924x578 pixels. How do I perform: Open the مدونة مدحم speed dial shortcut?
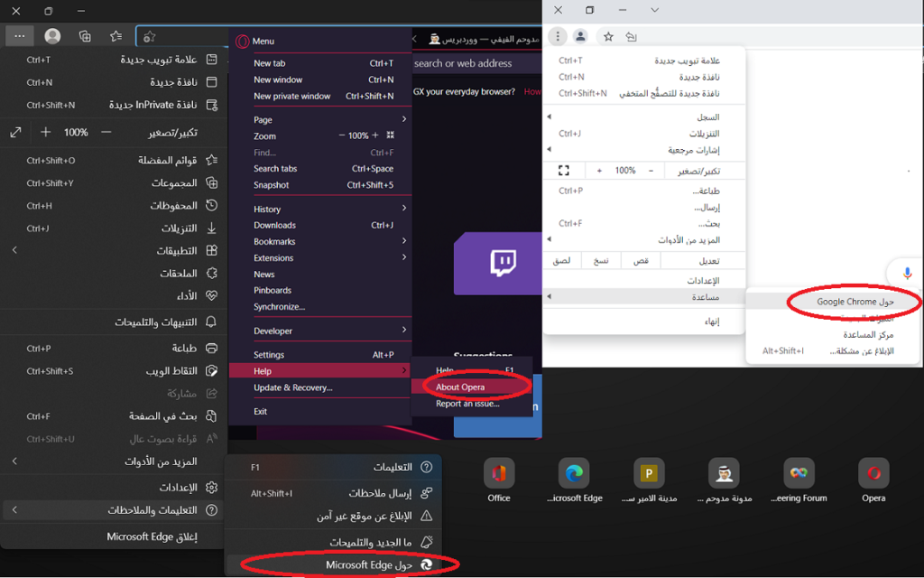[725, 480]
